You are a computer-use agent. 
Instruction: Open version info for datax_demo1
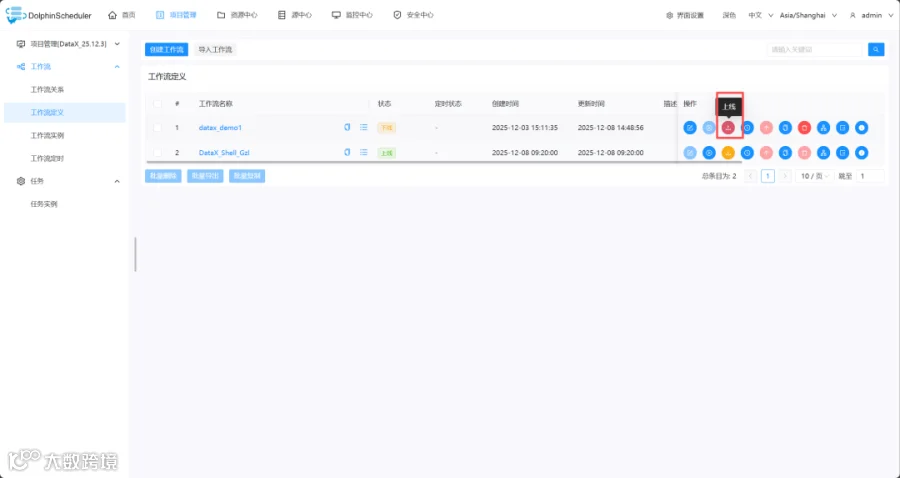tap(862, 127)
